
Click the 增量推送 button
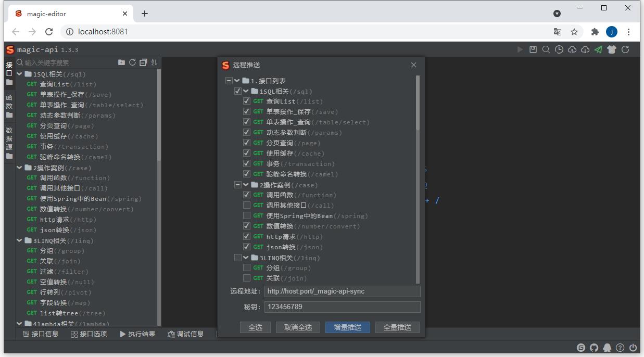coord(347,327)
